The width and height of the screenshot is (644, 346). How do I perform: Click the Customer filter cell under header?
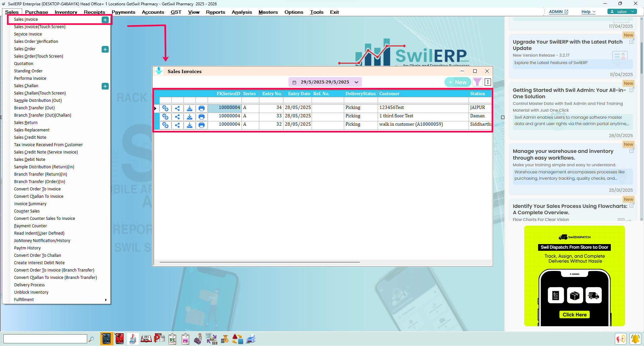click(x=423, y=100)
